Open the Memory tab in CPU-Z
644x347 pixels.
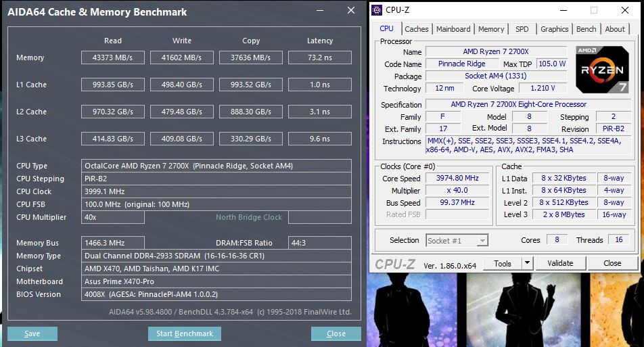point(491,29)
